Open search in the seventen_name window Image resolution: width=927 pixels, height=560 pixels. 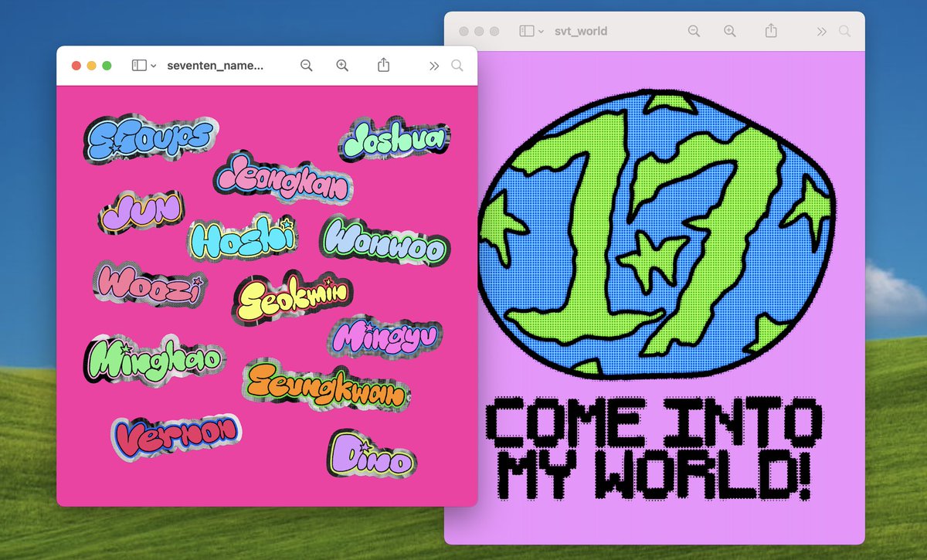tap(457, 66)
